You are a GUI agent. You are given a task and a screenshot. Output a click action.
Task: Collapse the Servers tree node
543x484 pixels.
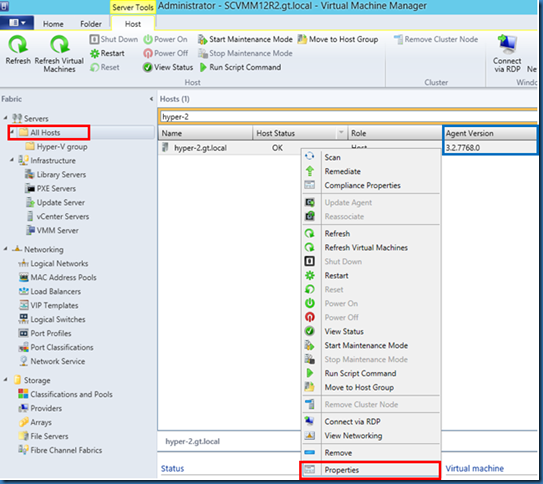coord(6,118)
